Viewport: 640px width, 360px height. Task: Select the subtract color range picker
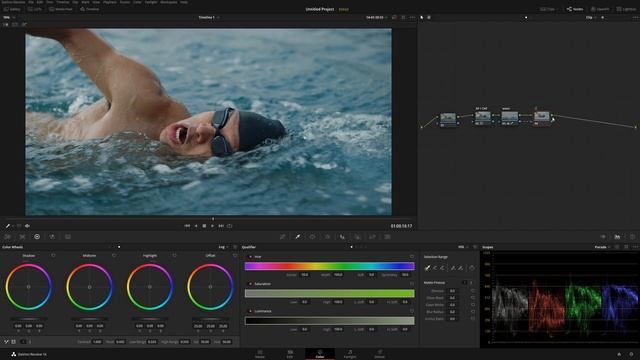pyautogui.click(x=435, y=268)
